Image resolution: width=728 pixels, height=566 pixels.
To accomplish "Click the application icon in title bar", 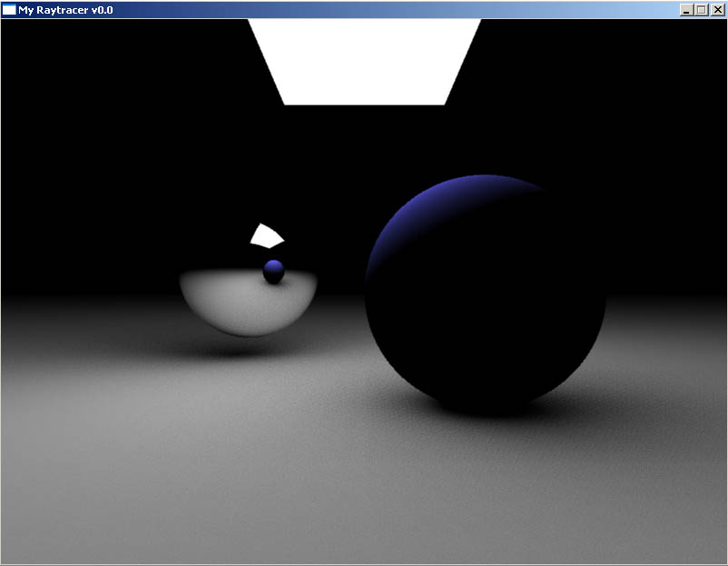I will coord(9,10).
